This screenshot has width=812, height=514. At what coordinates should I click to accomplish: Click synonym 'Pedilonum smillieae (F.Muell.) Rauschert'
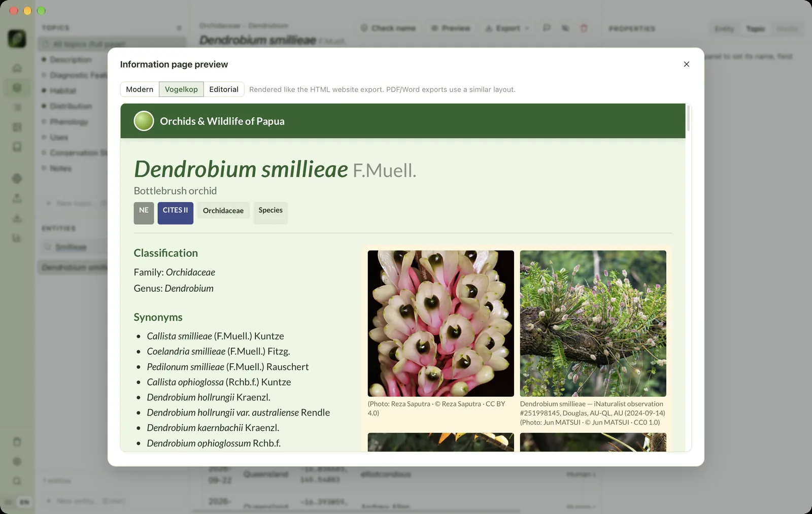(x=227, y=366)
